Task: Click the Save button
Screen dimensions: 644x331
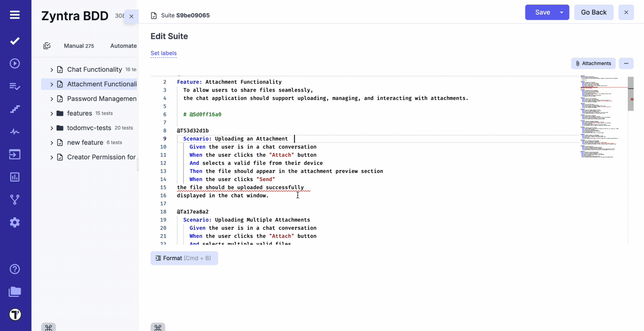Action: click(542, 13)
